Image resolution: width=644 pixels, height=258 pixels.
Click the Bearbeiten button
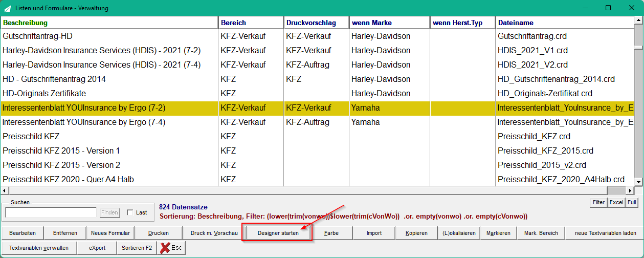click(x=23, y=233)
